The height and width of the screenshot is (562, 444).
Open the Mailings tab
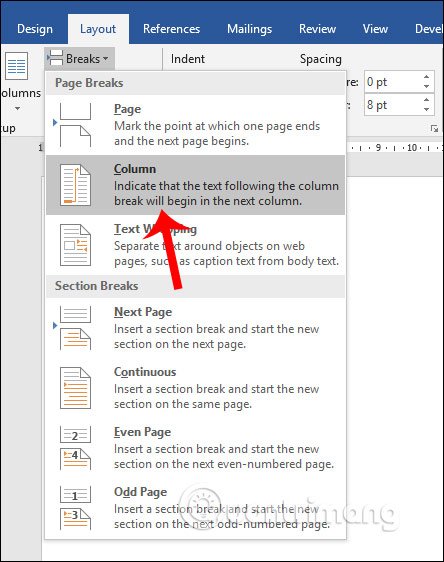(x=249, y=29)
